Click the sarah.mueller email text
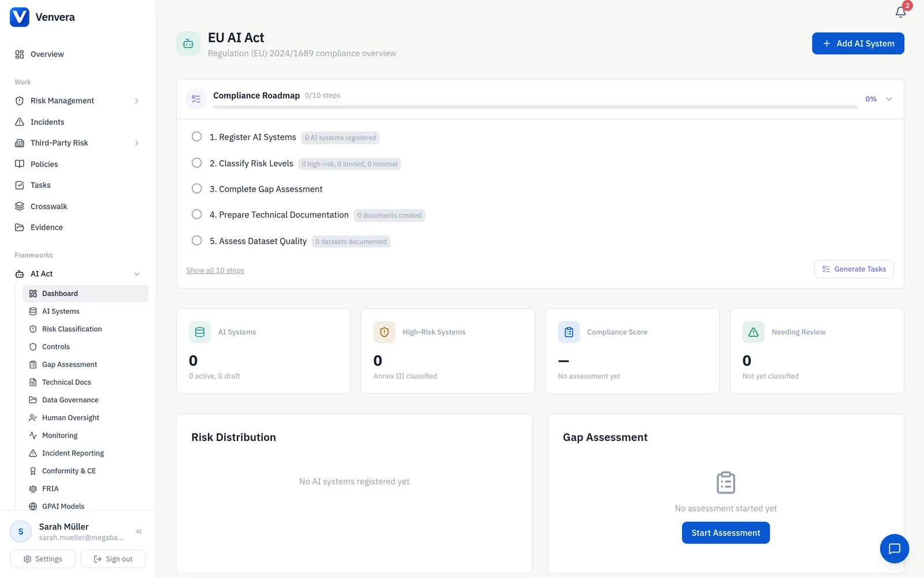 (x=81, y=538)
